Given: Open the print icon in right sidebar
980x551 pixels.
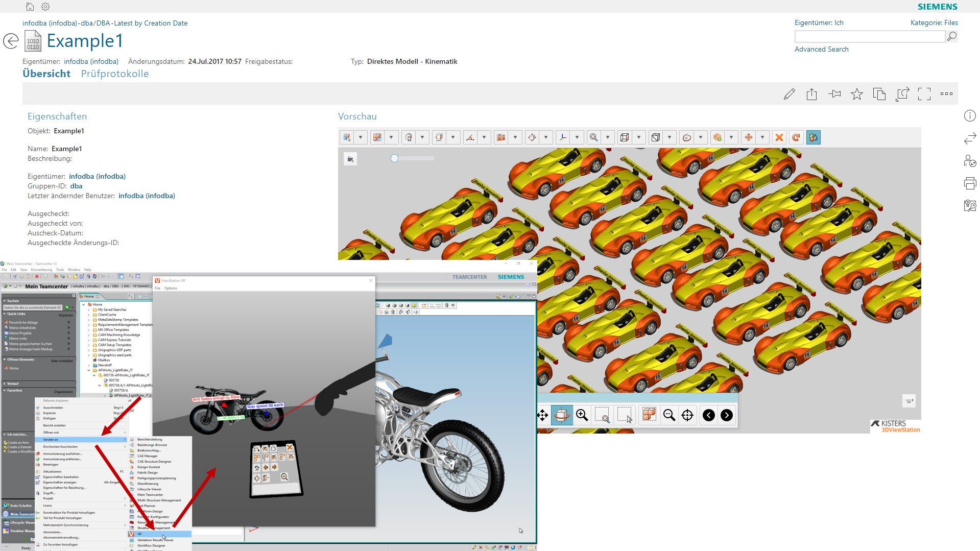Looking at the screenshot, I should point(970,183).
